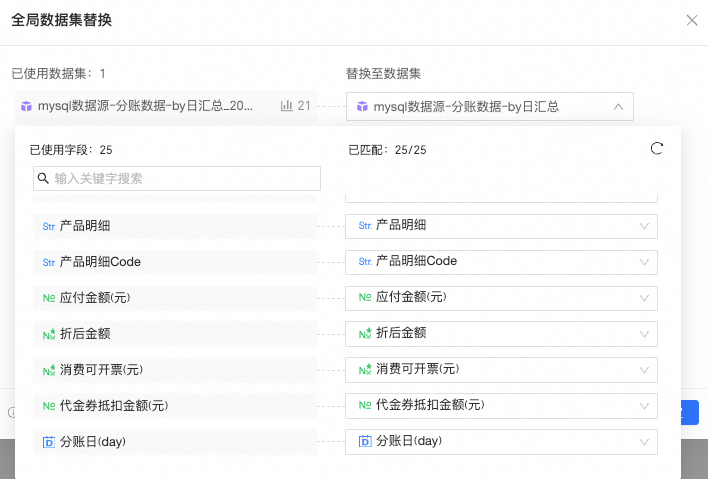Click the purple dataset cube icon in left used dataset

[x=27, y=107]
